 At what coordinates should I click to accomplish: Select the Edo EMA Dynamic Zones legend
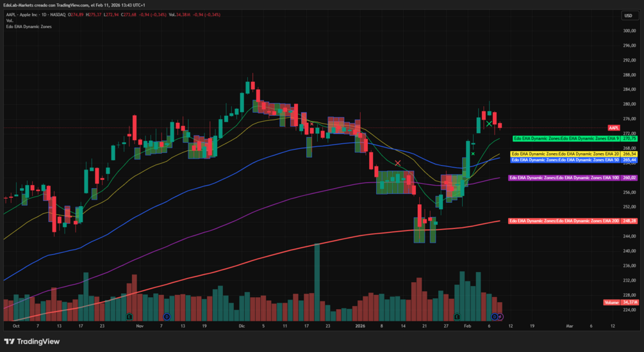click(x=29, y=27)
